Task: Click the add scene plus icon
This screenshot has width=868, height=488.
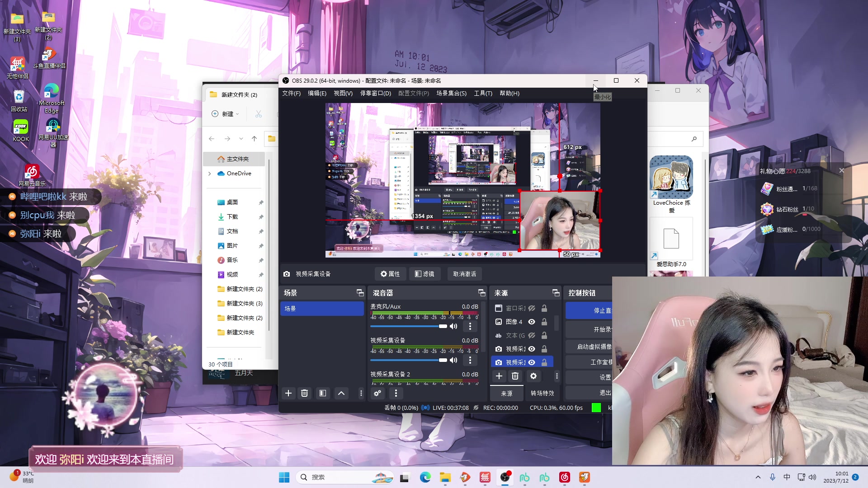Action: pyautogui.click(x=288, y=393)
